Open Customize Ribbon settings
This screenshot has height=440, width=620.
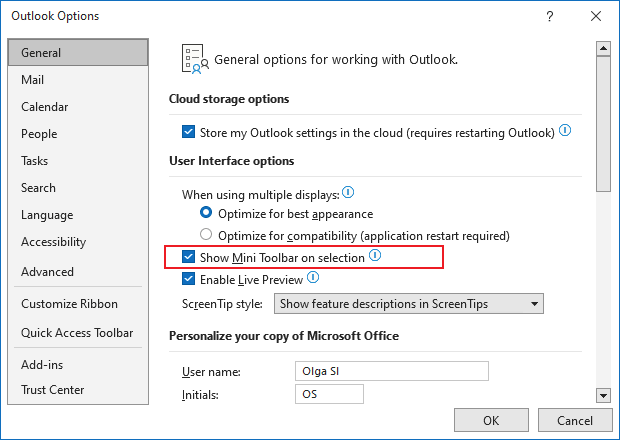(78, 304)
